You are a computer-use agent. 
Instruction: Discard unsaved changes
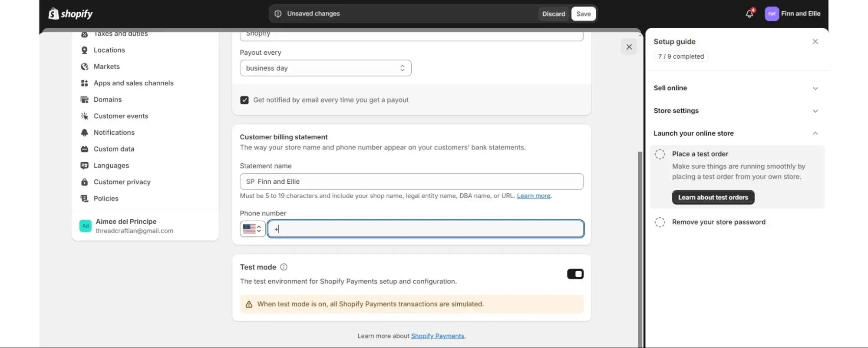pos(554,14)
